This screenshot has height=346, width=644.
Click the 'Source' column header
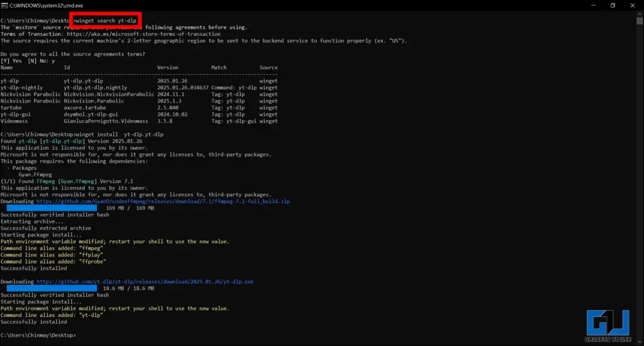(x=269, y=67)
